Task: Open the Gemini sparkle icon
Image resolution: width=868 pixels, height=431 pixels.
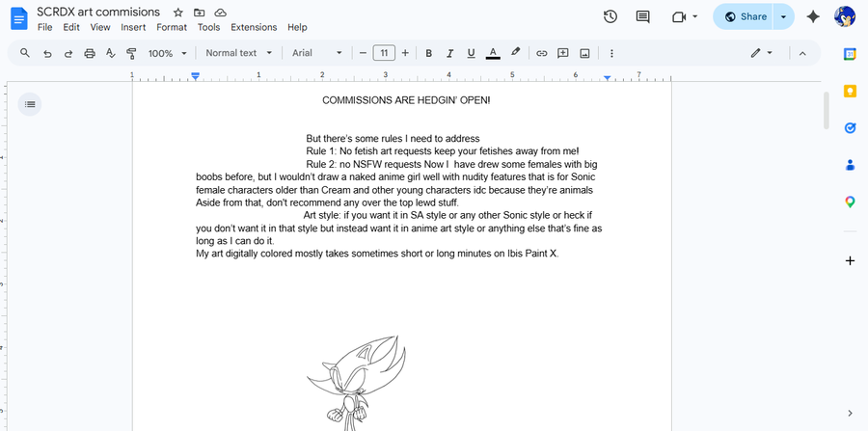Action: click(813, 17)
